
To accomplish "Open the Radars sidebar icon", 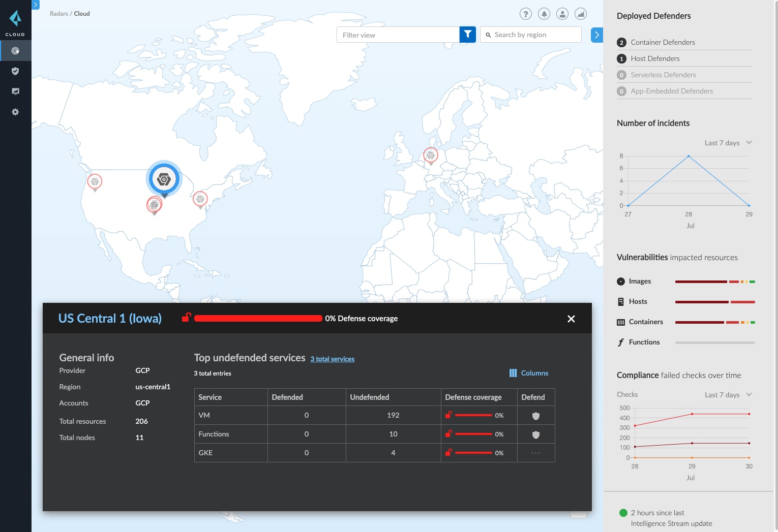I will [15, 51].
